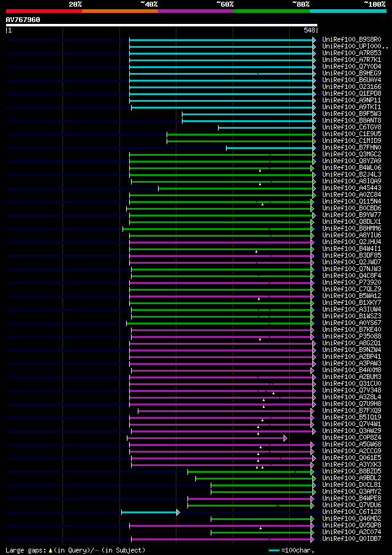Select the UniRef100_A9NP11 label
392x555 pixels.
352,101
